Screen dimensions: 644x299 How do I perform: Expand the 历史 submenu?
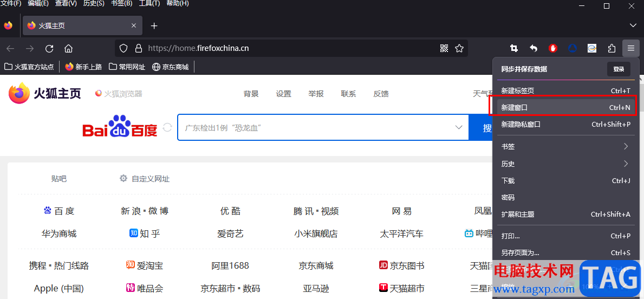coord(566,164)
